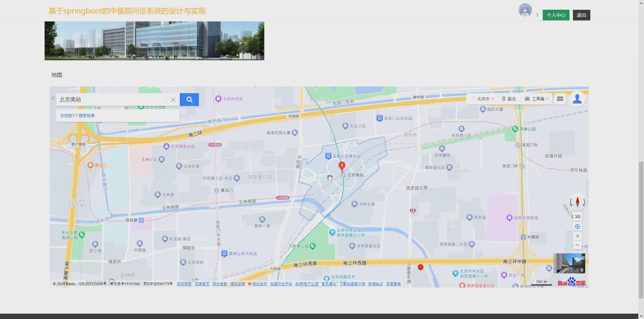This screenshot has height=319, width=644.
Task: Open the 隐私政策 footer link
Action: pos(237,284)
